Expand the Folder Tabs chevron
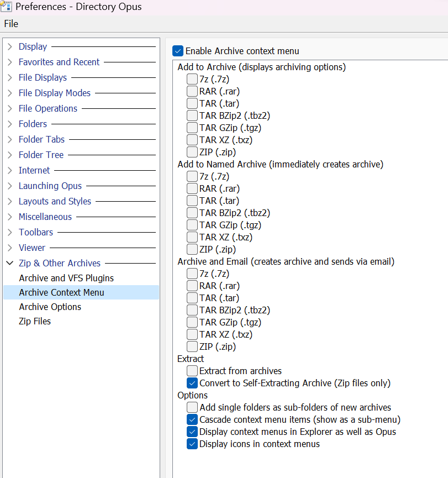 click(10, 140)
